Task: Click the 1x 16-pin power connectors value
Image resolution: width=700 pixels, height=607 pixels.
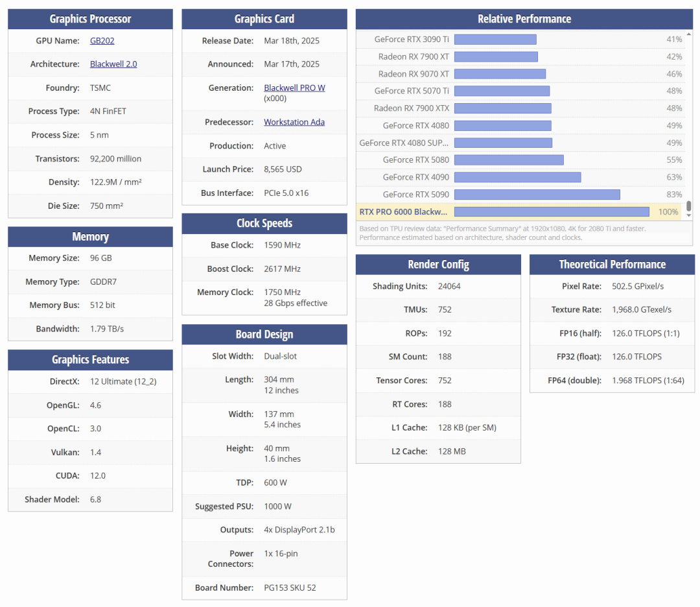Action: coord(281,553)
